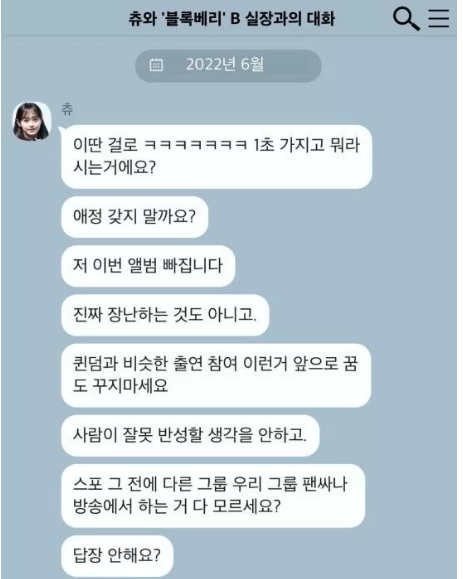Open the hamburger menu icon
463x579 pixels.
pyautogui.click(x=439, y=18)
